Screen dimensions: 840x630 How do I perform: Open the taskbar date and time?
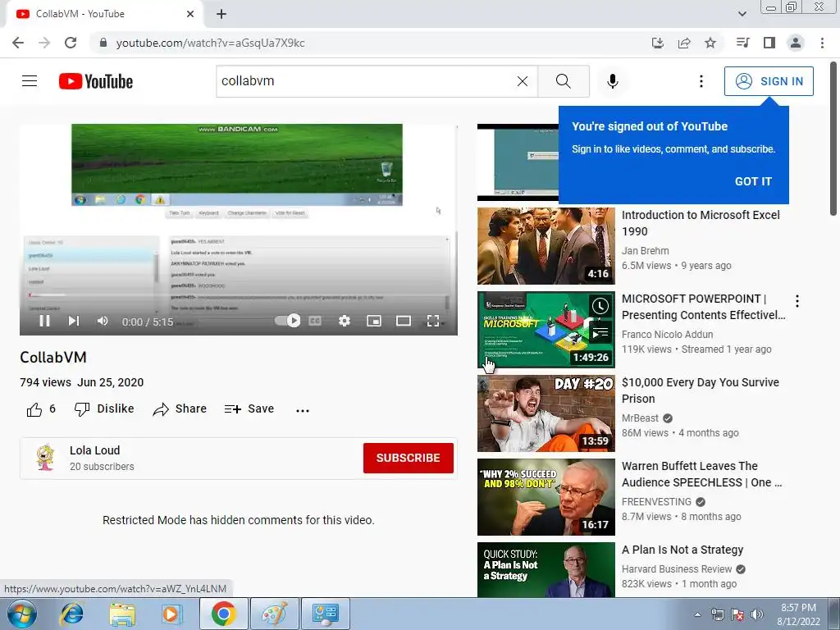pos(798,614)
